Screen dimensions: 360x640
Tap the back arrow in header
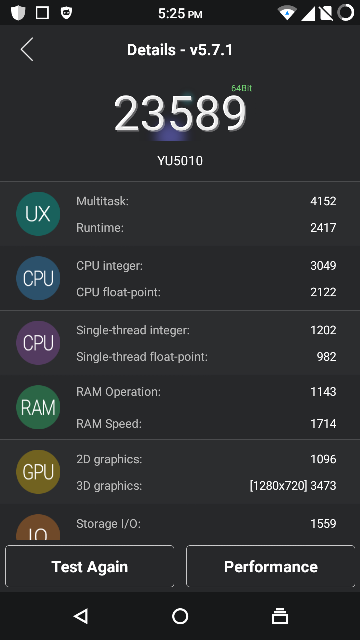tap(27, 49)
